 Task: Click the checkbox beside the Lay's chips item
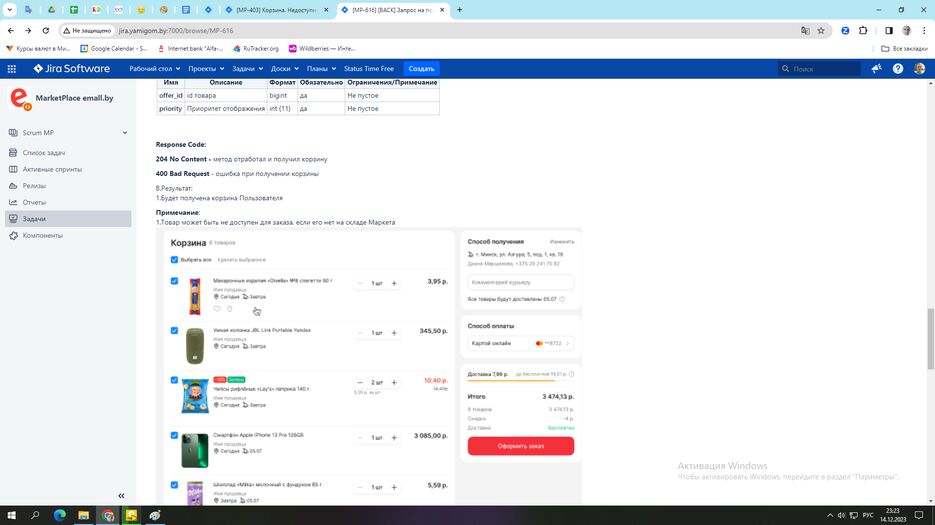[174, 380]
